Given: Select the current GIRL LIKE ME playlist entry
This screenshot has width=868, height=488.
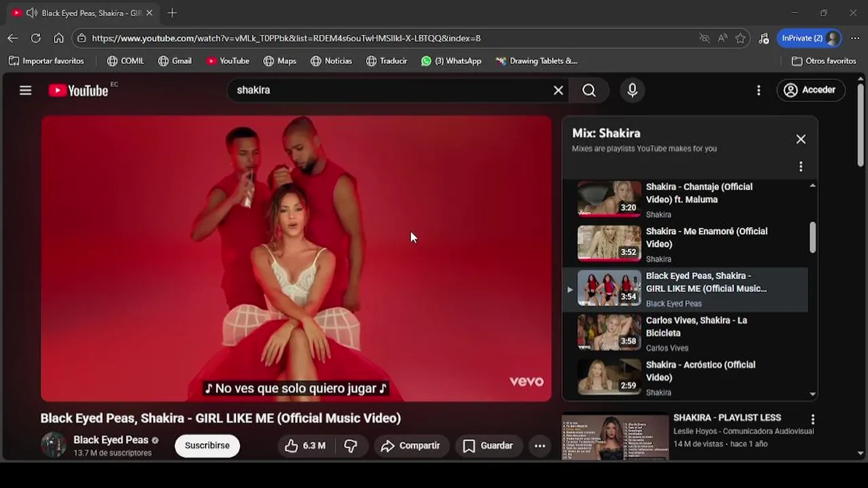Looking at the screenshot, I should [x=686, y=289].
